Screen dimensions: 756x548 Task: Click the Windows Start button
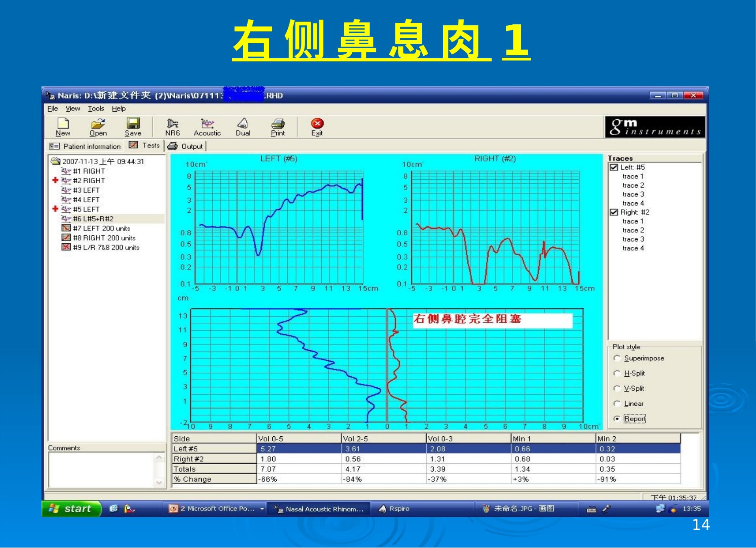coord(71,509)
